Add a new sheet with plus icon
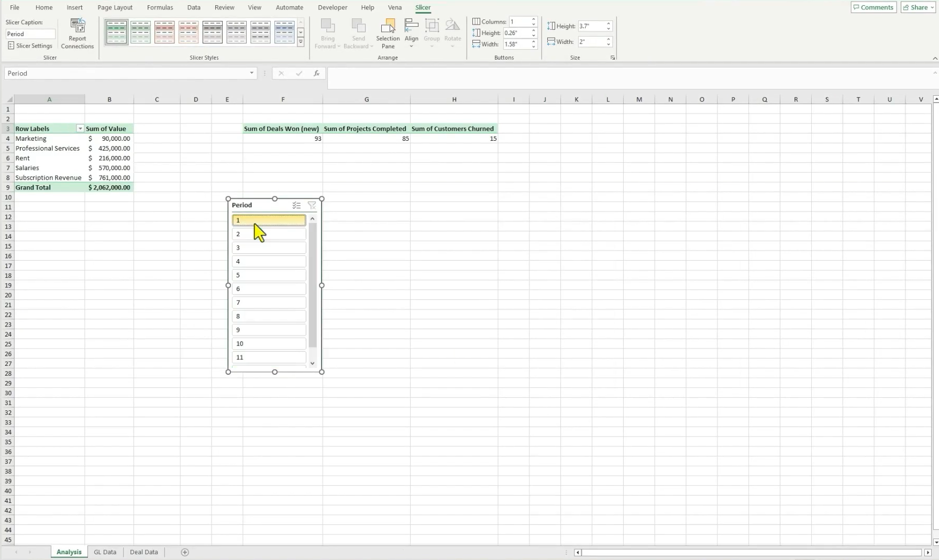Viewport: 939px width, 560px height. (x=185, y=552)
